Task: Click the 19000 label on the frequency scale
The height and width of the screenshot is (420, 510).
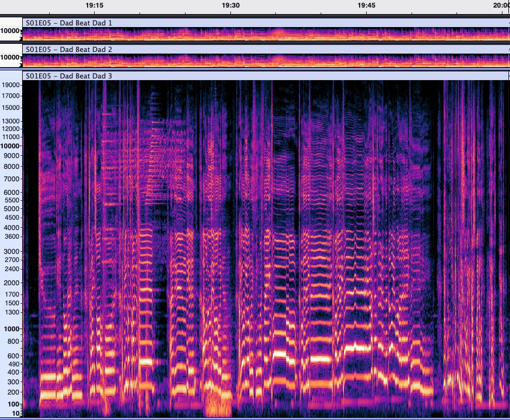Action: pyautogui.click(x=11, y=85)
